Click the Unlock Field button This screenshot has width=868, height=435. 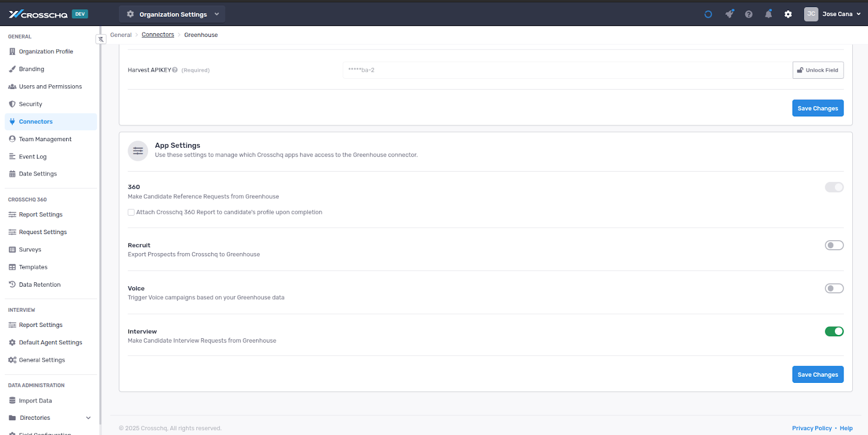point(818,70)
